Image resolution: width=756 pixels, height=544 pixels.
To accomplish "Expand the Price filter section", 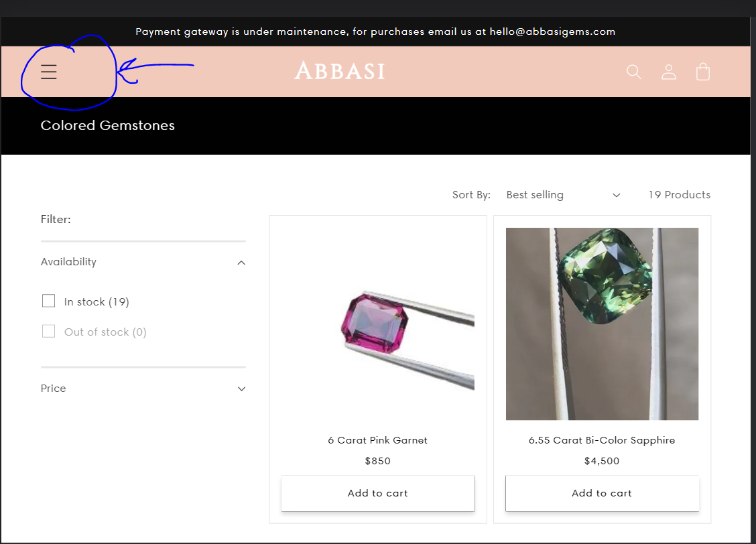I will (x=241, y=389).
